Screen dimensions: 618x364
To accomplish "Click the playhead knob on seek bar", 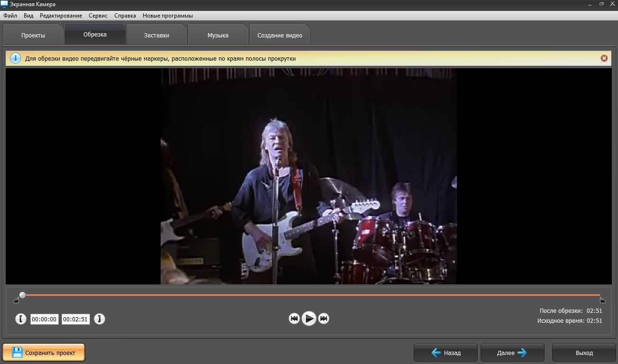I will [x=22, y=295].
